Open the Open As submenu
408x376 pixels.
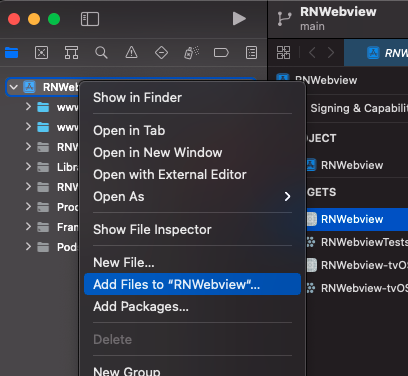[x=192, y=197]
